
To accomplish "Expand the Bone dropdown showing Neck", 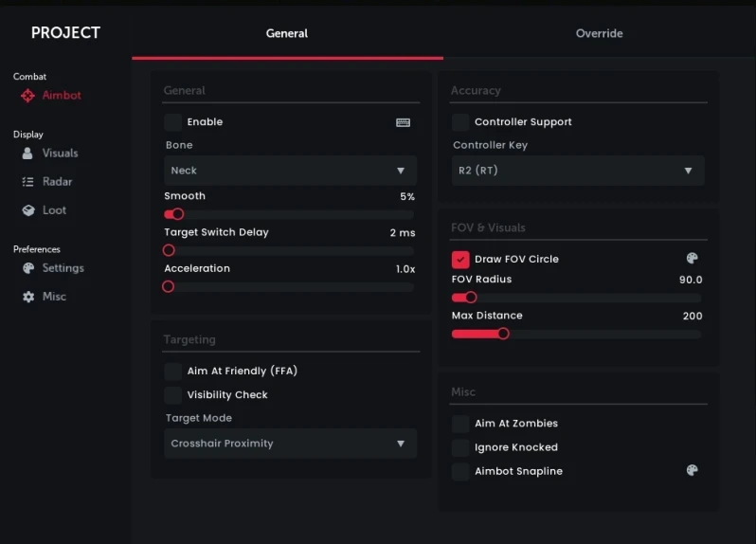I will (x=290, y=171).
